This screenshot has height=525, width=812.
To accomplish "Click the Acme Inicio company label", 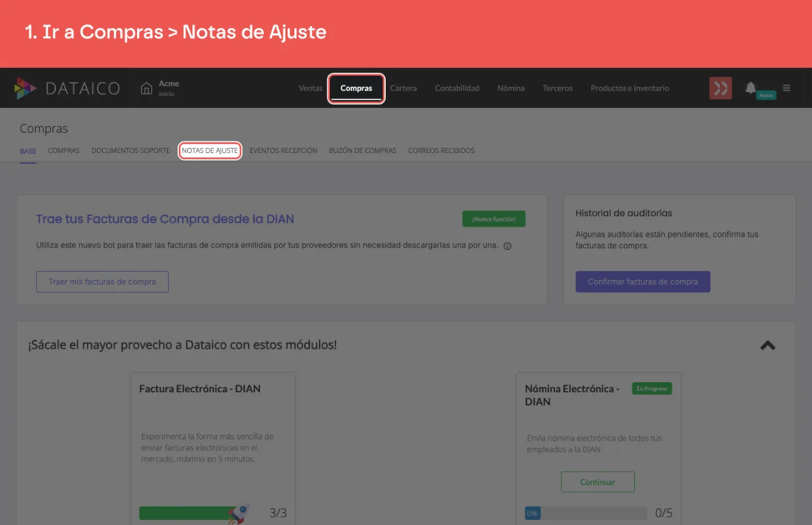I will coord(169,88).
